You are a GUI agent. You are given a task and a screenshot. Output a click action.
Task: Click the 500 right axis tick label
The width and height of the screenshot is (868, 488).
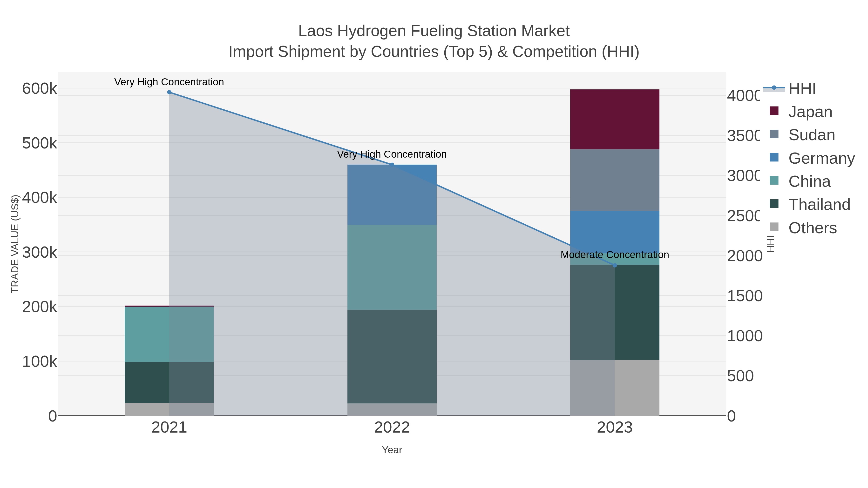coord(740,376)
